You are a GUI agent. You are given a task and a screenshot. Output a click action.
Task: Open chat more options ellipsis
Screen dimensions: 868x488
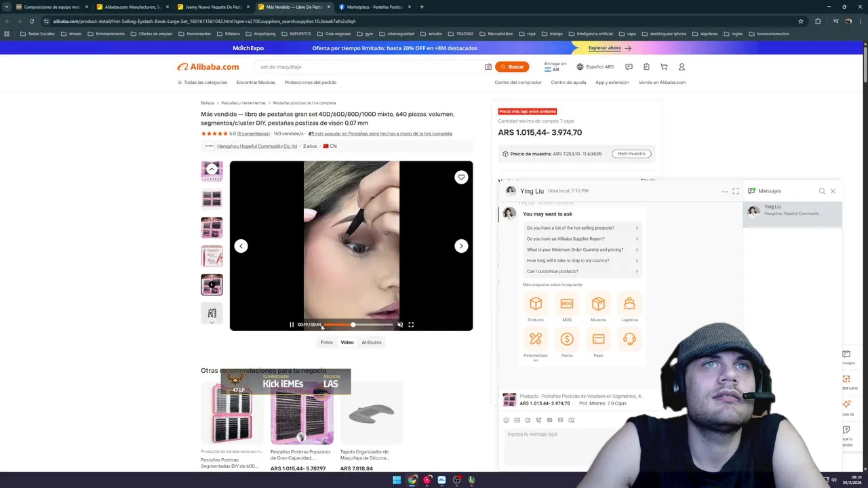click(x=724, y=191)
